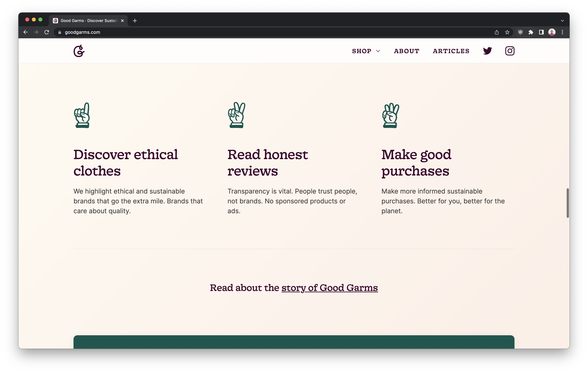The width and height of the screenshot is (588, 373).
Task: Click the three-finger hand icon
Action: click(390, 115)
